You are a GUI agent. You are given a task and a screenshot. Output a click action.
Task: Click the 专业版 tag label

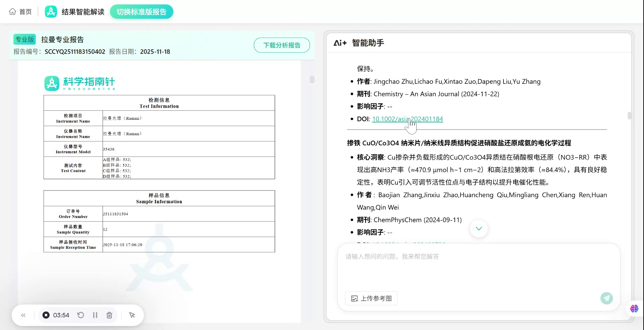click(x=24, y=39)
